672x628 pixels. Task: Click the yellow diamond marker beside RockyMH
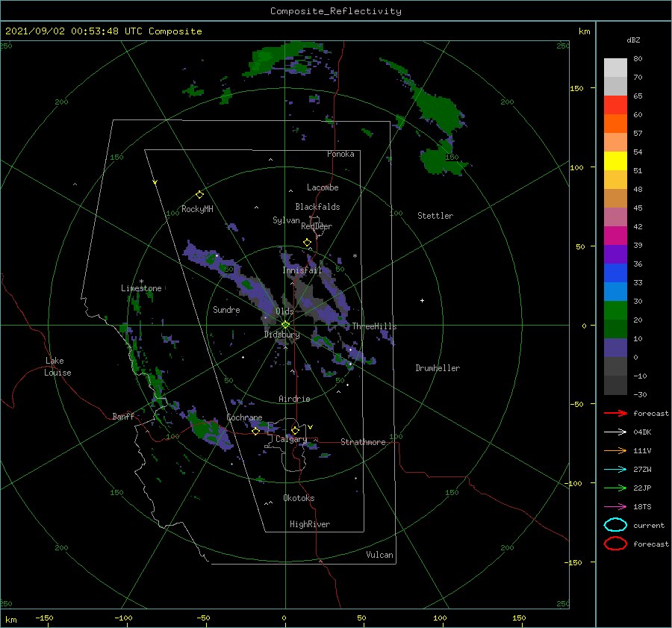coord(199,195)
